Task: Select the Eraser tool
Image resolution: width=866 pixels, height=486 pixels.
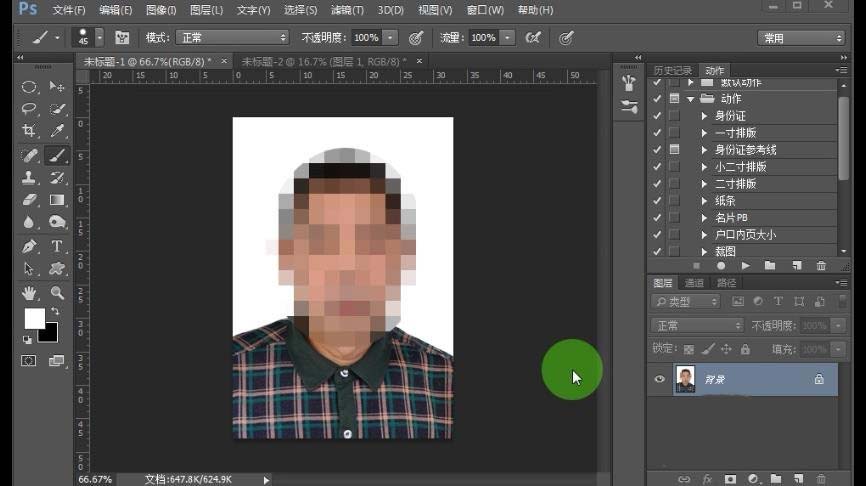Action: coord(29,199)
